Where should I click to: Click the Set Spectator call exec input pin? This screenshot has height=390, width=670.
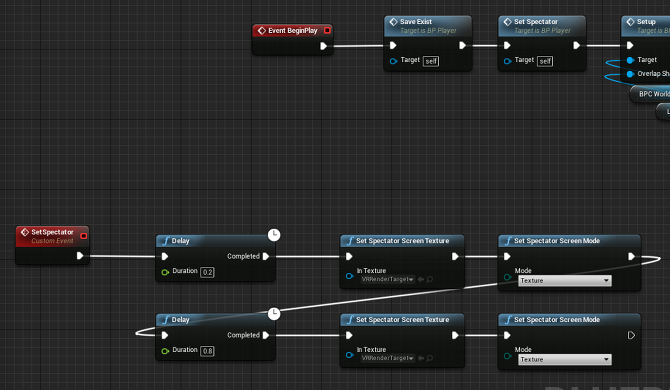tap(507, 45)
